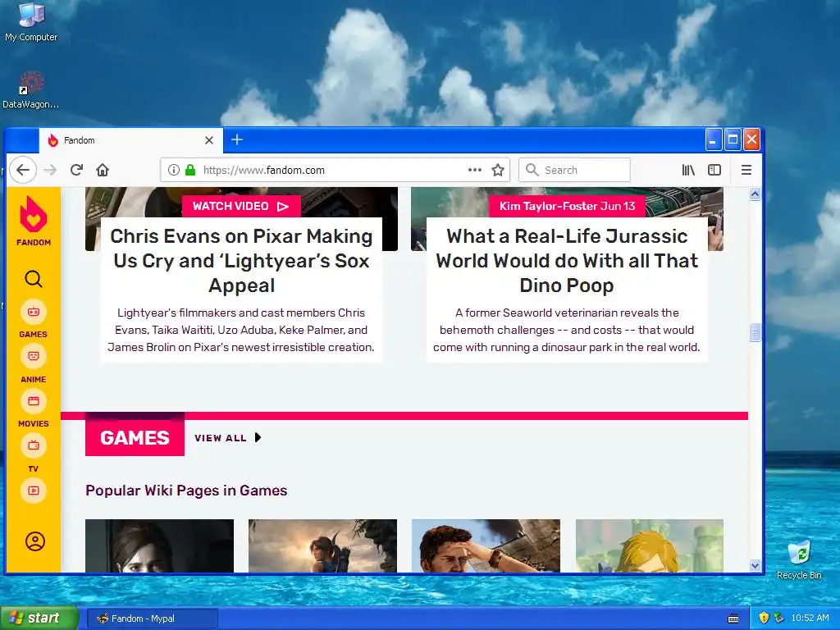The image size is (840, 630).
Task: Click the Fandom - Mypal taskbar button
Action: (x=152, y=619)
